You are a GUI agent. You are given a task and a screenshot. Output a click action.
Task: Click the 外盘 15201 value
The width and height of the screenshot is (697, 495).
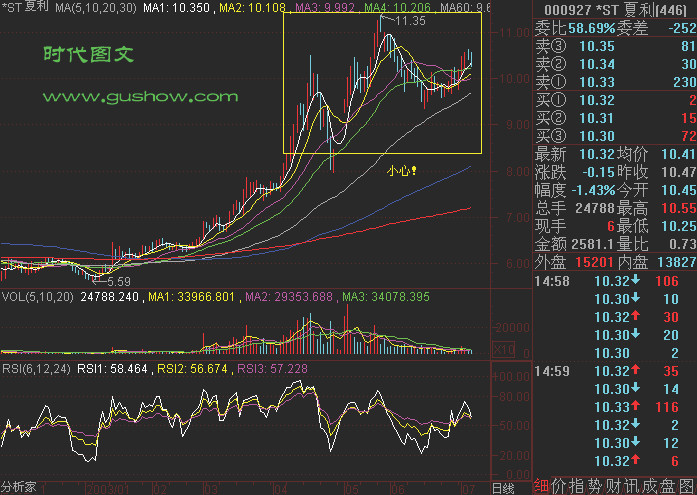point(595,262)
